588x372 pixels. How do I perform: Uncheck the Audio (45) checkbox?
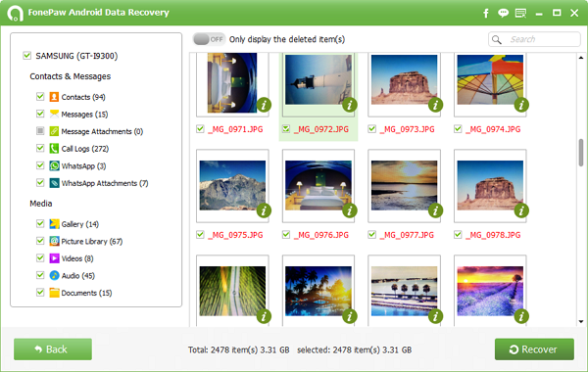40,275
